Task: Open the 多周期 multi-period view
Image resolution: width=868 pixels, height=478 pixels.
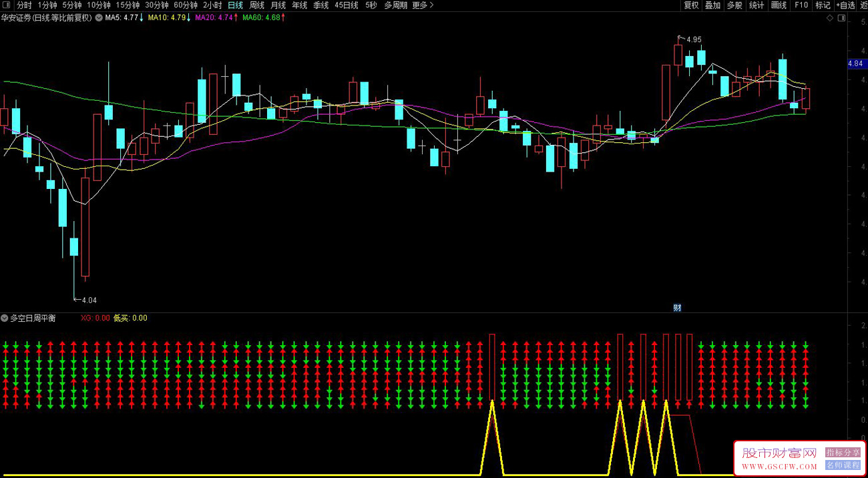Action: (395, 5)
